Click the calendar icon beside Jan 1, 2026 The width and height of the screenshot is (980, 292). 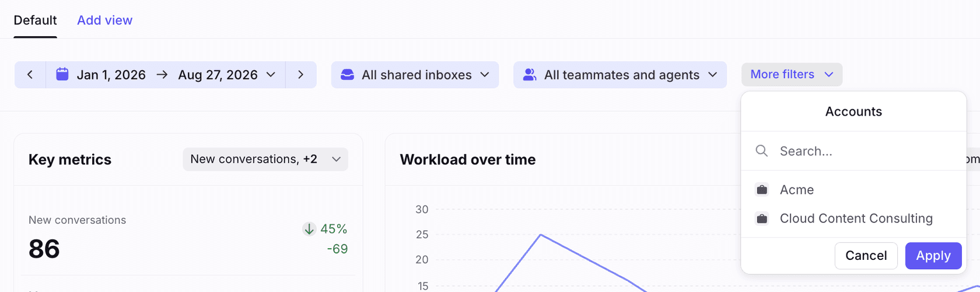62,74
